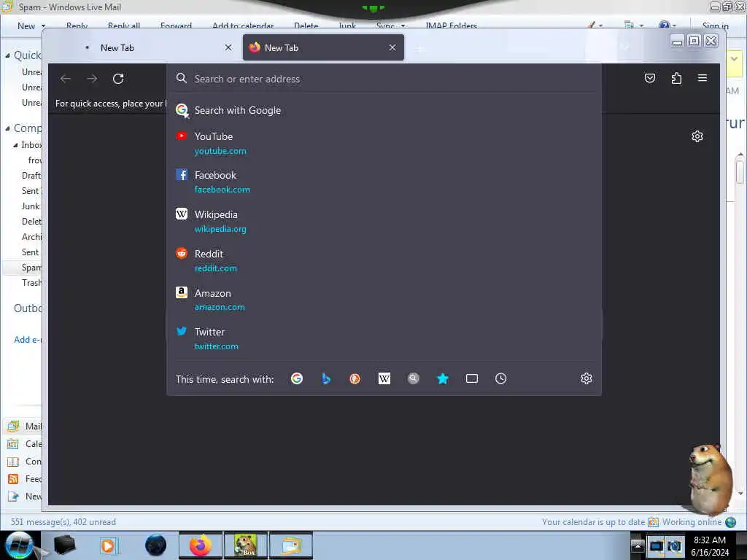Click the address bar search magnifier icon

pos(181,78)
